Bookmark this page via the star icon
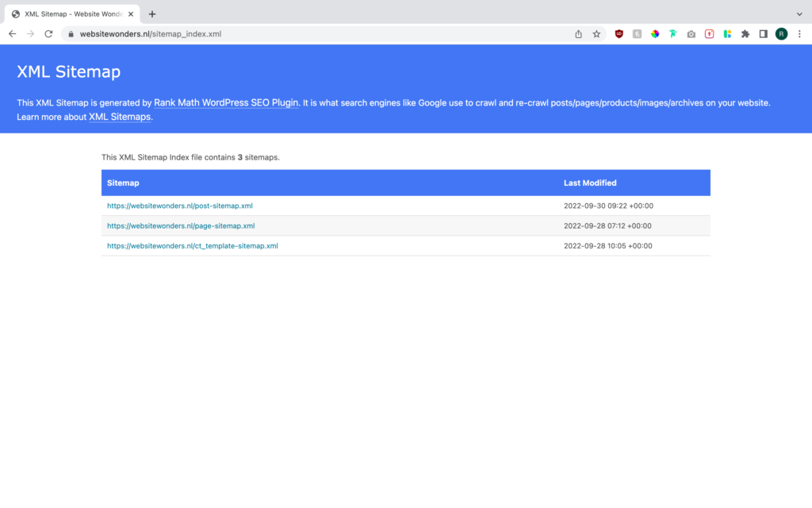812x508 pixels. point(596,33)
